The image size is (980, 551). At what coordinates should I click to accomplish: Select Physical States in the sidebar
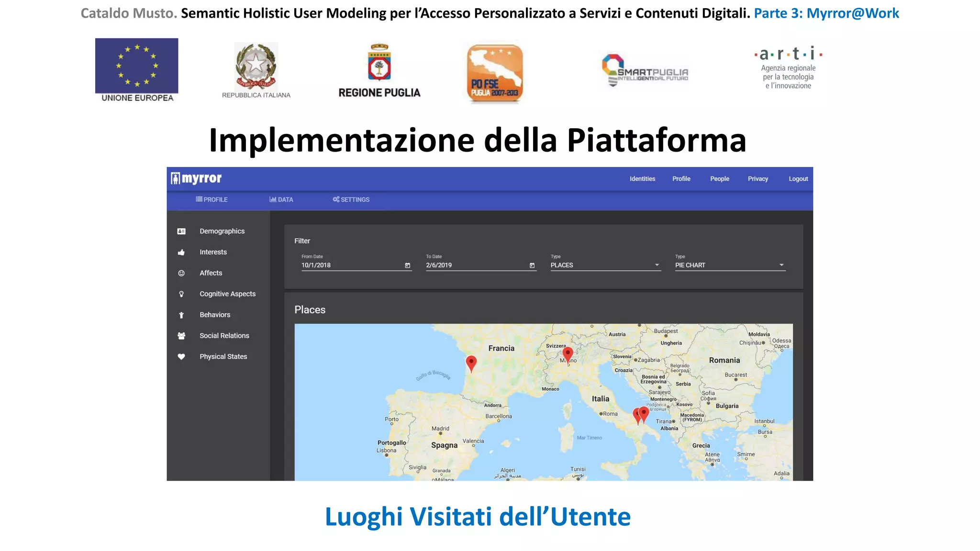point(223,356)
